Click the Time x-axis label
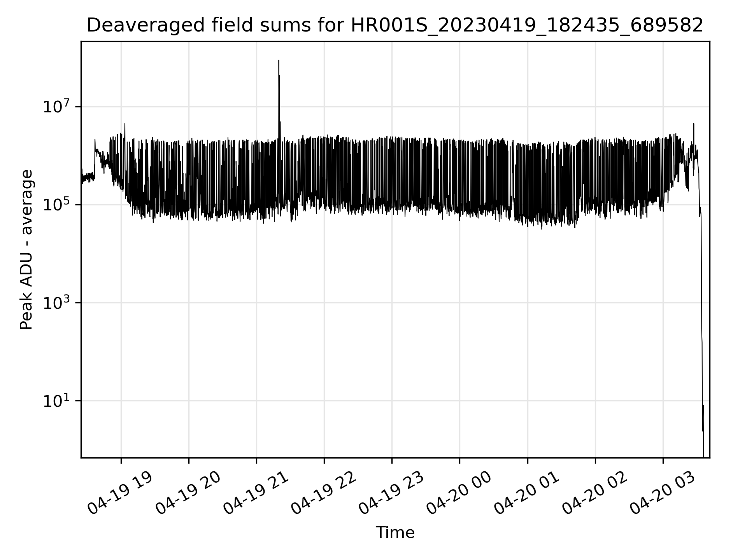747x560 pixels. click(395, 532)
